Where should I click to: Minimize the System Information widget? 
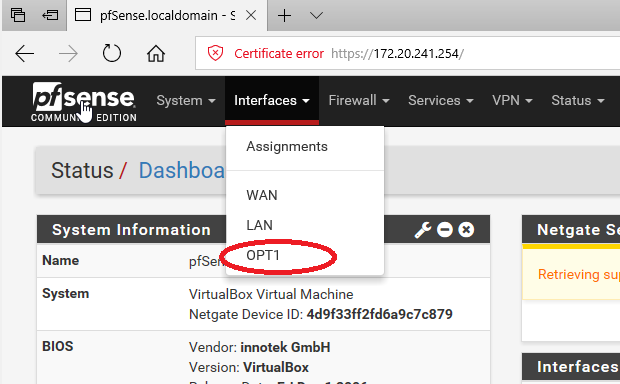445,230
